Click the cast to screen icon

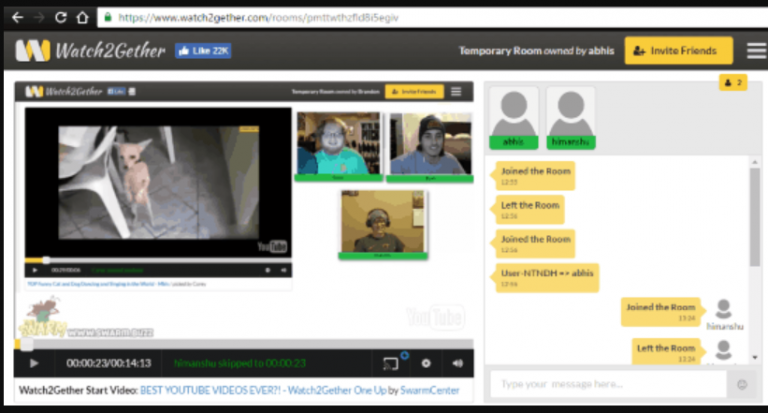390,363
